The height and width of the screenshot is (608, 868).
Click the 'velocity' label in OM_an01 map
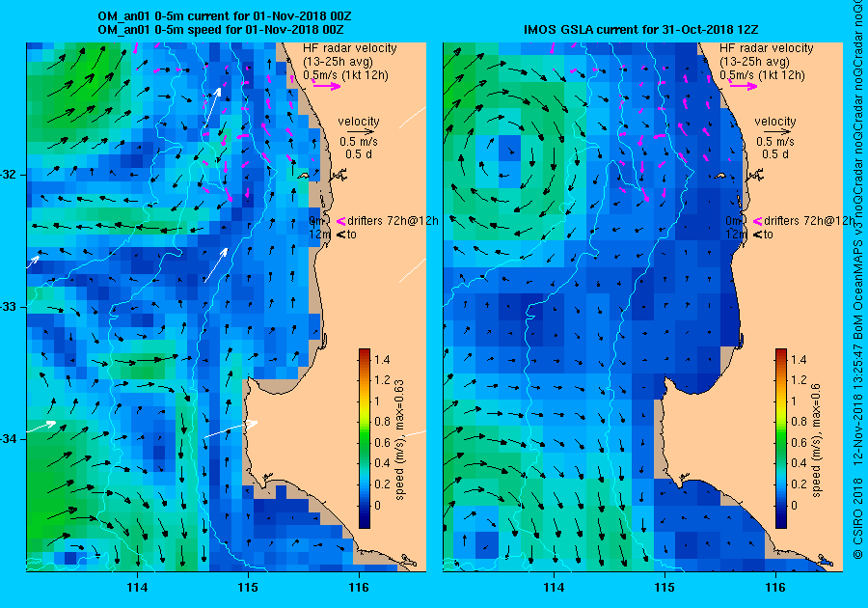pyautogui.click(x=359, y=122)
